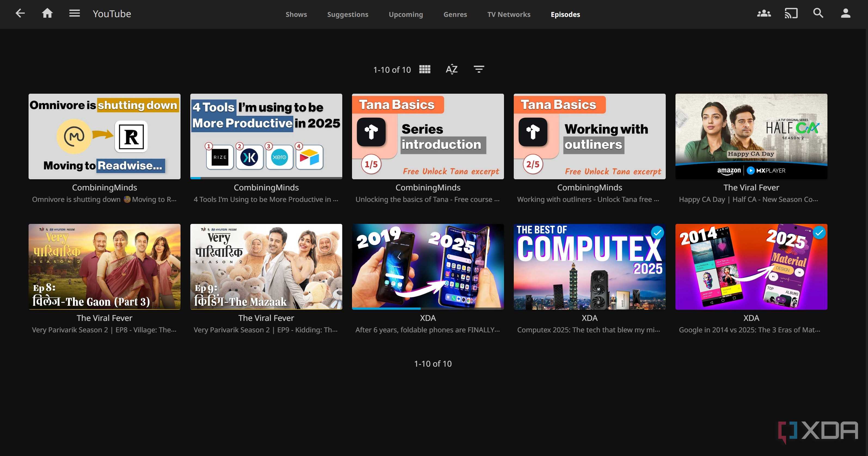868x456 pixels.
Task: Open 'Google in 2014 vs 2025' title
Action: click(x=750, y=330)
